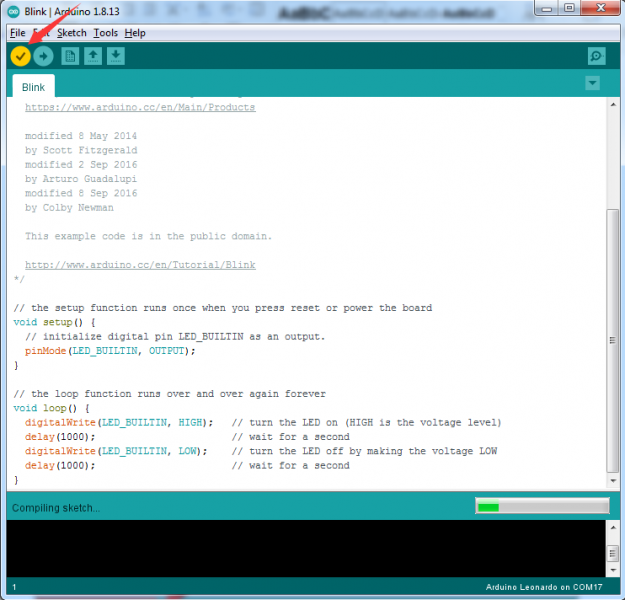
Task: Select the Blink sketch tab
Action: pos(33,87)
